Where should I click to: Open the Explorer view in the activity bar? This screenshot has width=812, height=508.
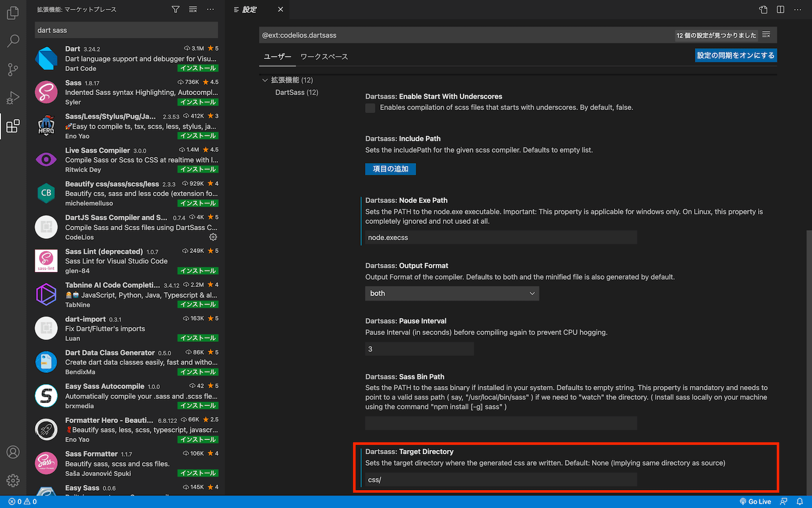pyautogui.click(x=13, y=13)
